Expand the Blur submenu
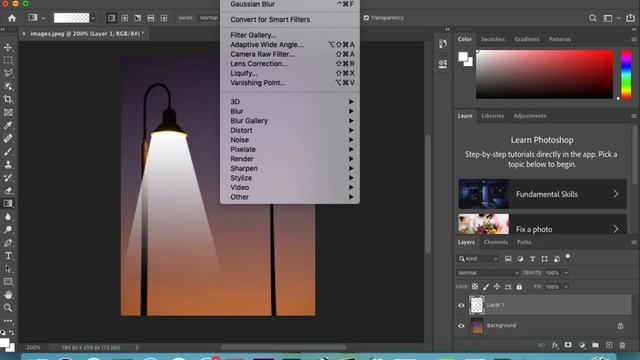This screenshot has height=360, width=640. click(x=290, y=111)
